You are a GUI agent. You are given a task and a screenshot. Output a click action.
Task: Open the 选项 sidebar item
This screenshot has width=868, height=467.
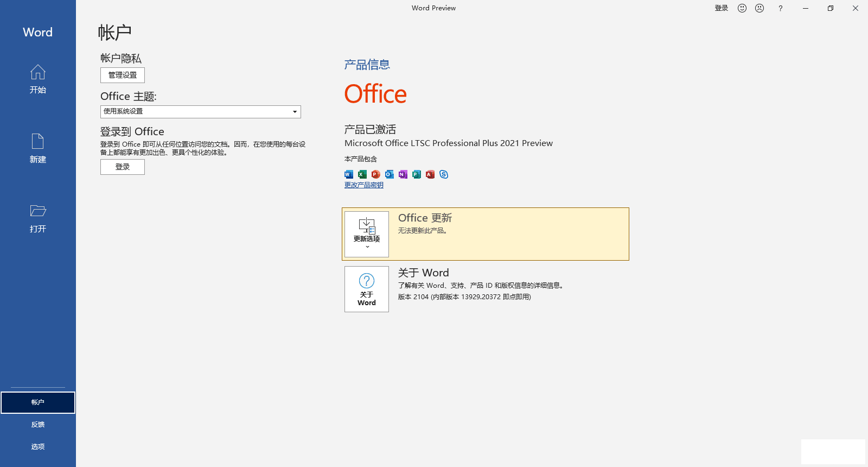(x=38, y=447)
